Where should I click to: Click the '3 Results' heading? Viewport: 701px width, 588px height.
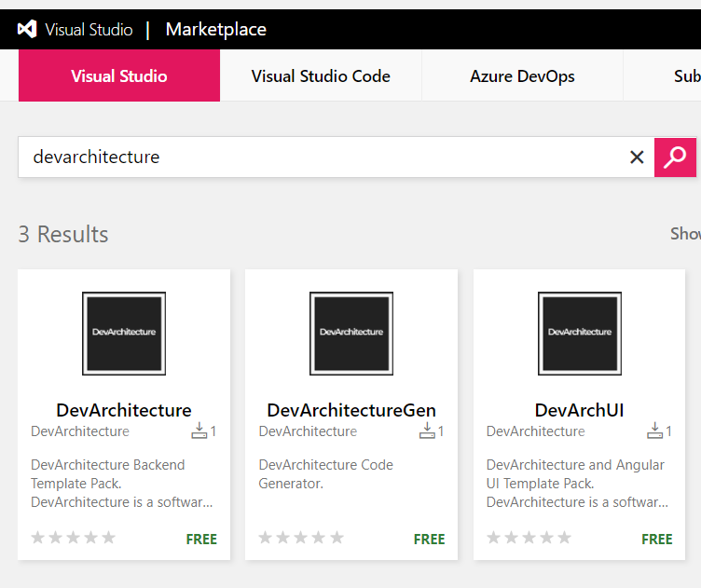(63, 234)
